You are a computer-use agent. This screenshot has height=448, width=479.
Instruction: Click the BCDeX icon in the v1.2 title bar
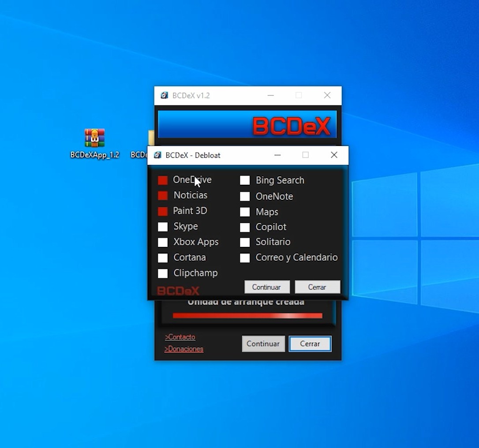tap(164, 95)
